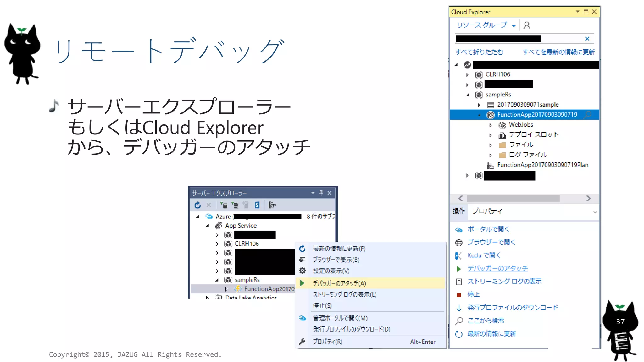This screenshot has width=644, height=362.
Task: Click the すべて折りたたむ link
Action: coord(479,52)
